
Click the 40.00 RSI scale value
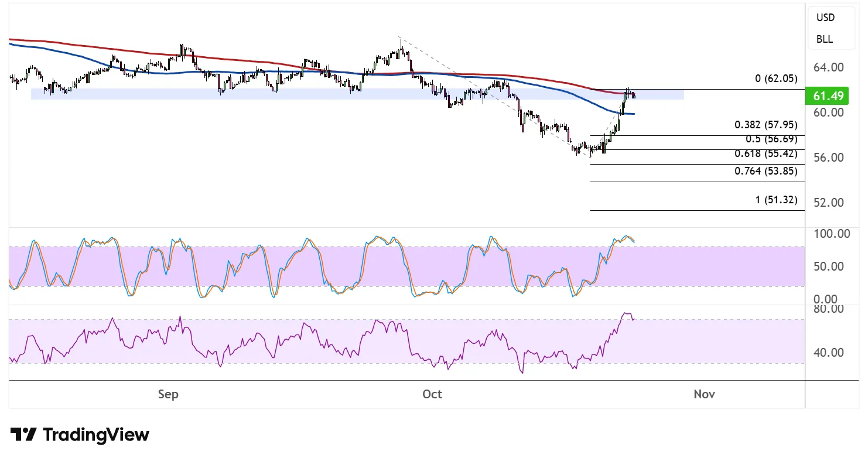click(x=829, y=353)
